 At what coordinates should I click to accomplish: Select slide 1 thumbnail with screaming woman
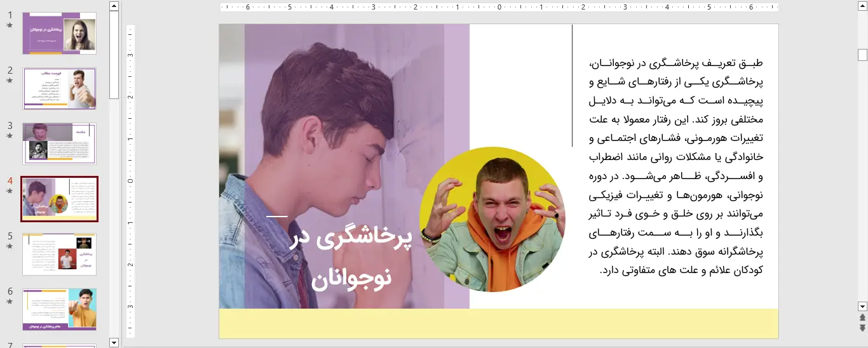tap(60, 33)
